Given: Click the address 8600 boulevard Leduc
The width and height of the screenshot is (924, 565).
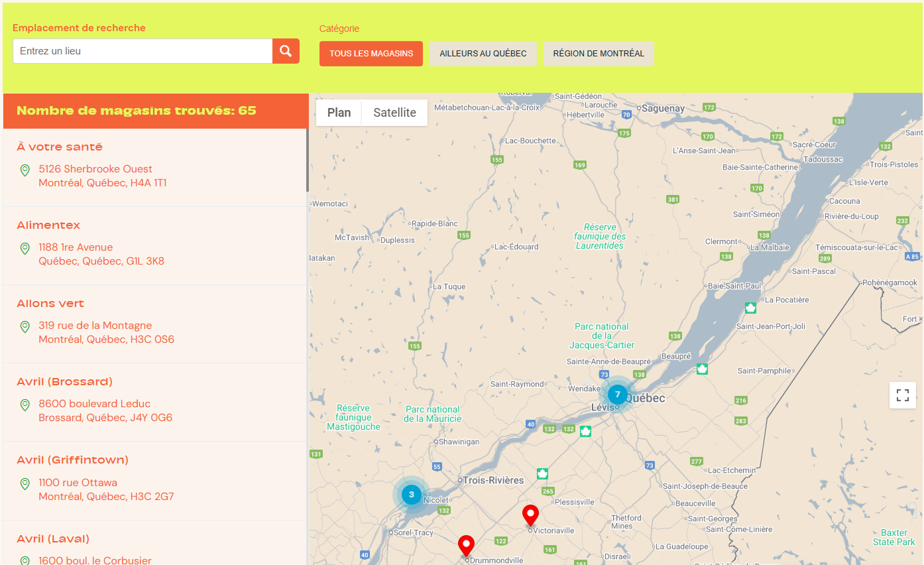Looking at the screenshot, I should [95, 404].
